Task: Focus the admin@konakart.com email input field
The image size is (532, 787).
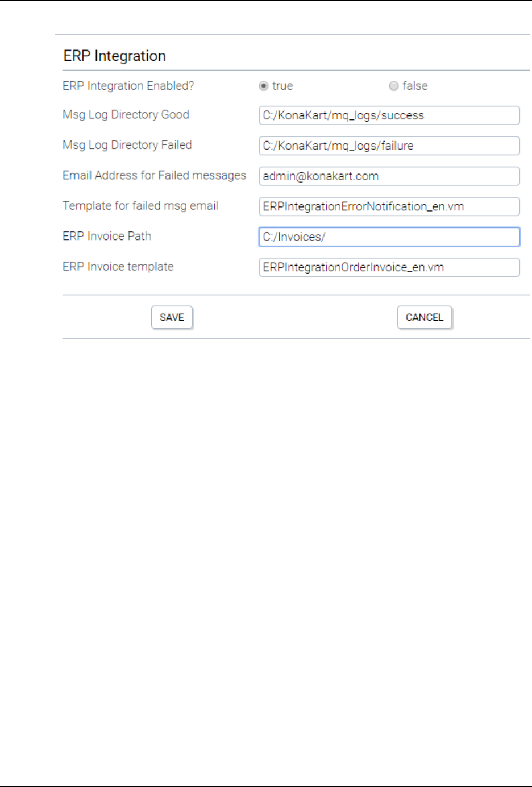Action: click(389, 176)
